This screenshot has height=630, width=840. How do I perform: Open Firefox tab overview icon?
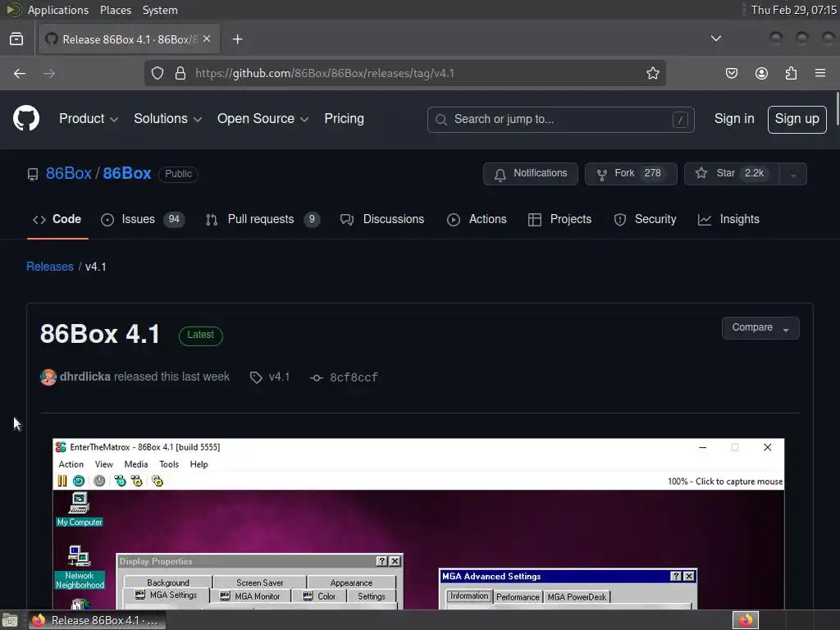coord(16,39)
